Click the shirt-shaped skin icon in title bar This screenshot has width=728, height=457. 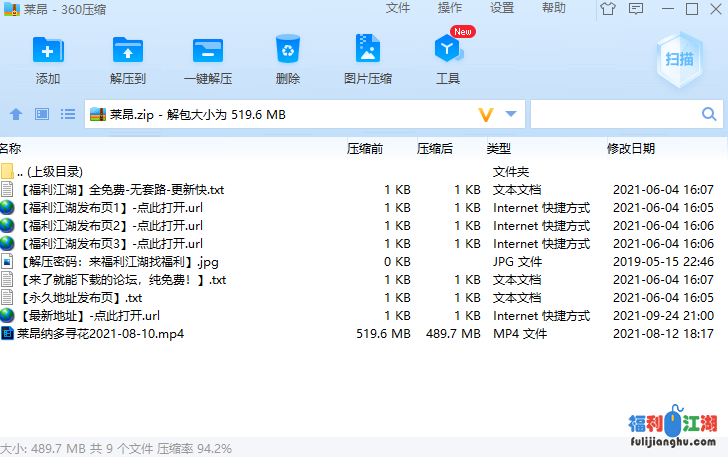pyautogui.click(x=609, y=9)
